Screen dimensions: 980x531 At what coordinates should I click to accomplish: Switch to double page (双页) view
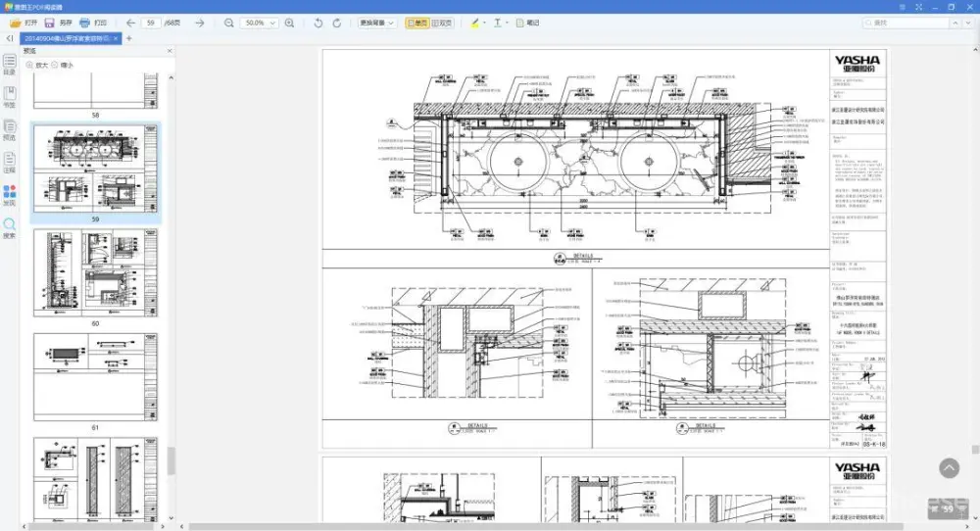(444, 22)
